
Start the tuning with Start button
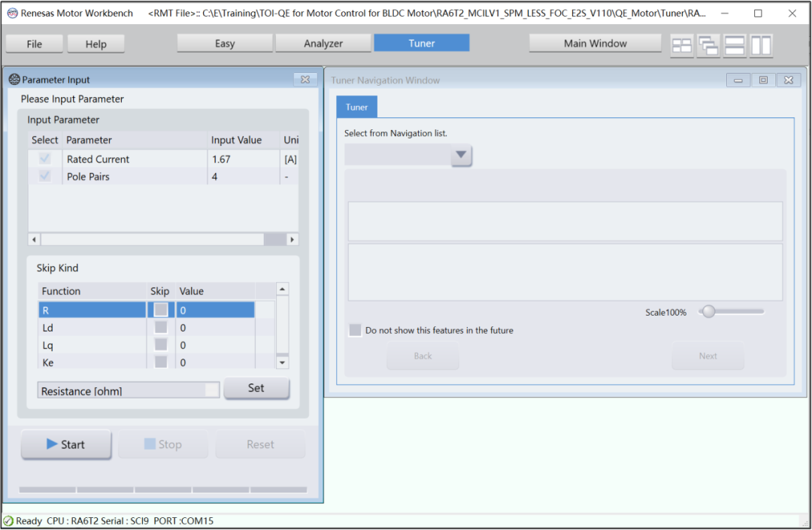tap(65, 444)
